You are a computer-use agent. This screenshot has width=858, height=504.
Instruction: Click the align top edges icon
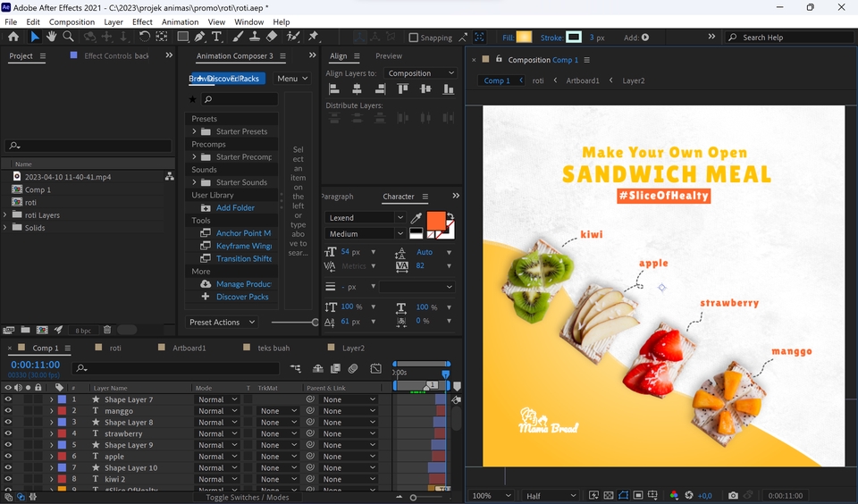coord(403,88)
